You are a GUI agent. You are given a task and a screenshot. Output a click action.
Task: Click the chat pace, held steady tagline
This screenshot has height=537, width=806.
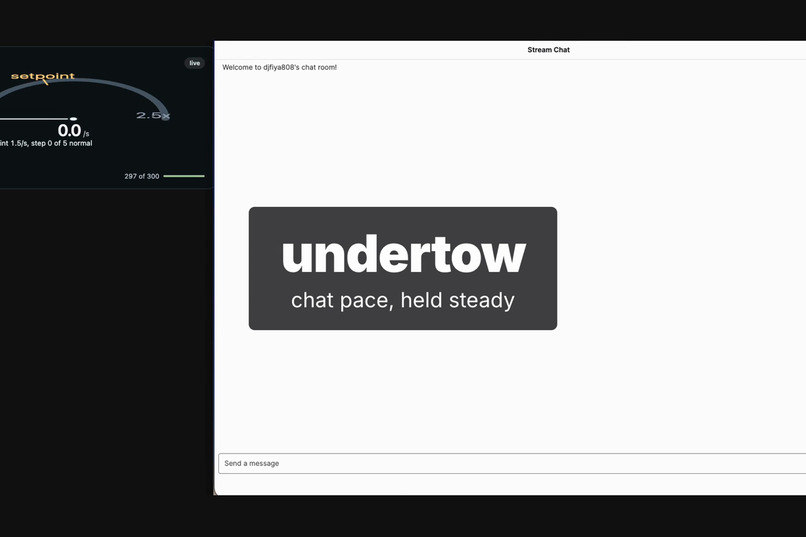click(402, 301)
